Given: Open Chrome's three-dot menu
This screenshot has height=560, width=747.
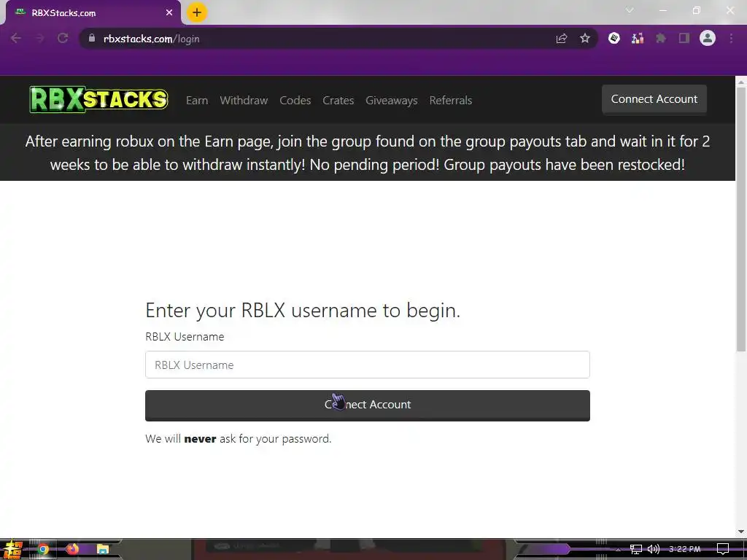Looking at the screenshot, I should 731,38.
